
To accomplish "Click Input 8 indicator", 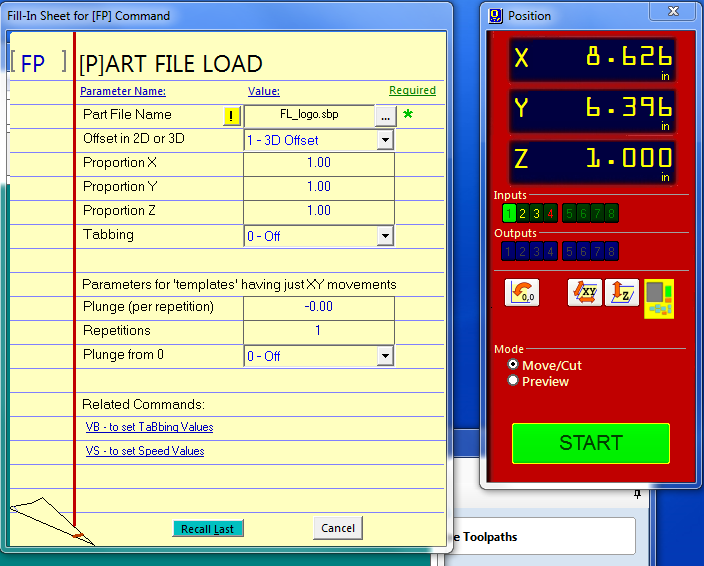I will (611, 213).
